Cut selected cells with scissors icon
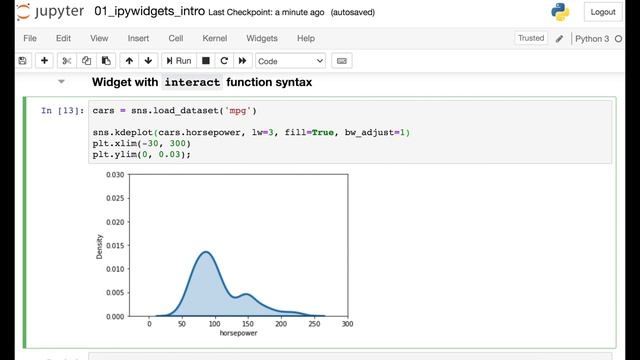The height and width of the screenshot is (360, 640). point(67,61)
